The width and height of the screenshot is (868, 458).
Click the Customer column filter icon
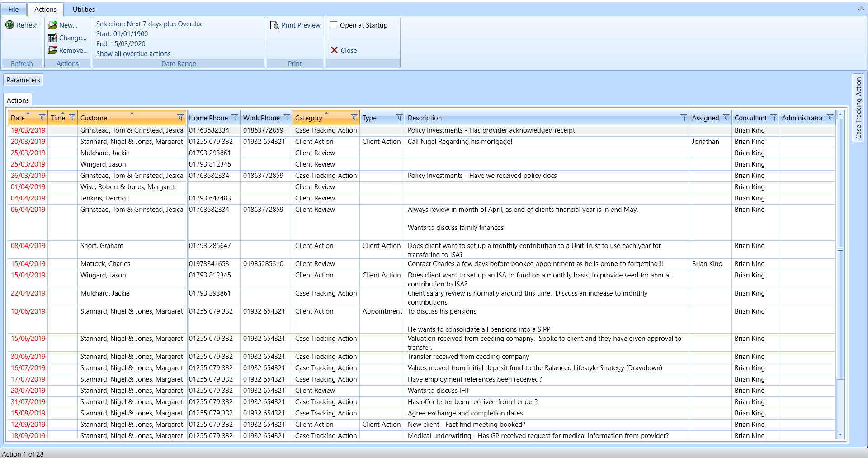[x=180, y=118]
